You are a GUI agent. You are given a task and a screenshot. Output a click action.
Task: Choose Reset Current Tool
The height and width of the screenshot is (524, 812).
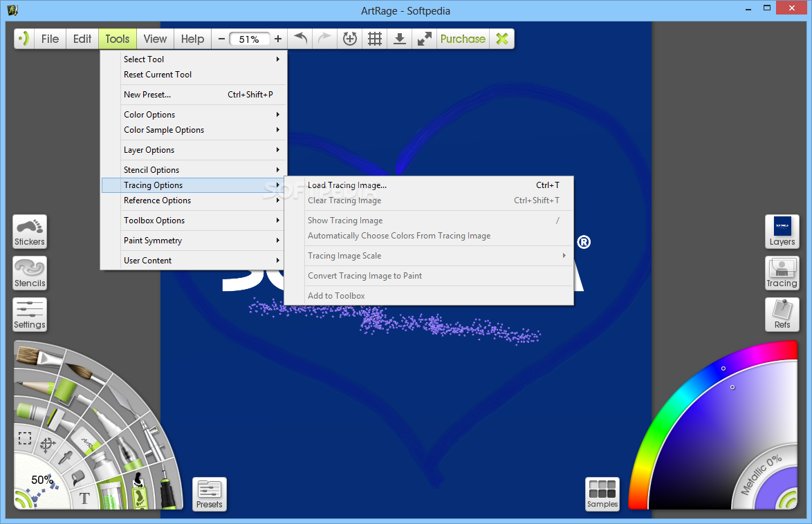coord(194,75)
